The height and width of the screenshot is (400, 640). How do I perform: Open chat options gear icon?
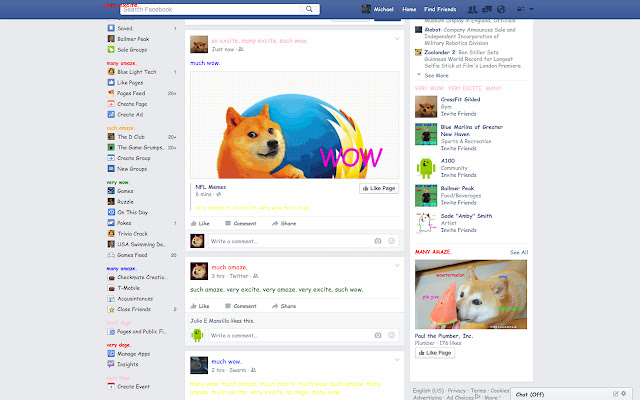coord(623,394)
